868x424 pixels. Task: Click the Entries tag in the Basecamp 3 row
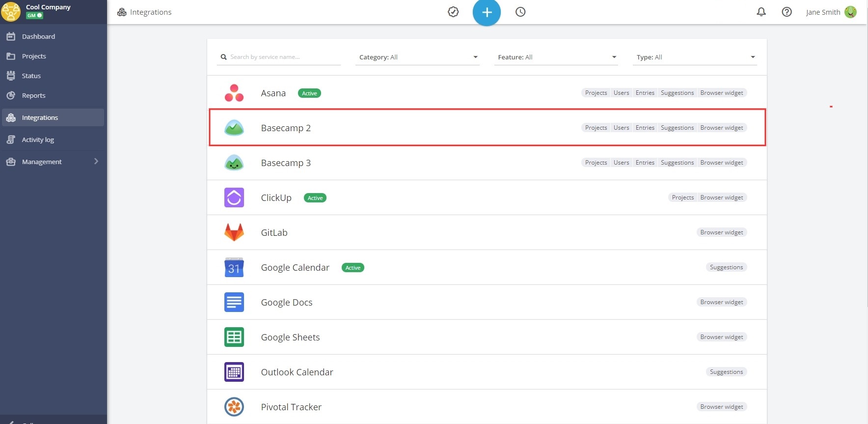click(645, 163)
